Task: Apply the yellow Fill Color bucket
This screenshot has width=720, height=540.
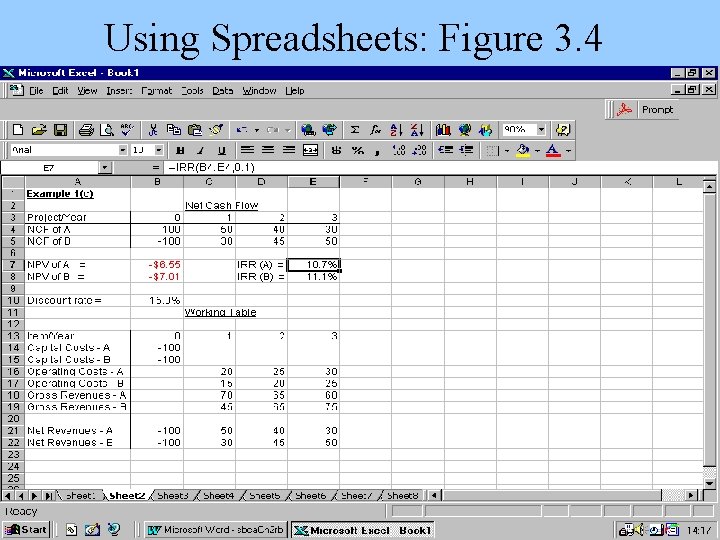Action: tap(523, 150)
